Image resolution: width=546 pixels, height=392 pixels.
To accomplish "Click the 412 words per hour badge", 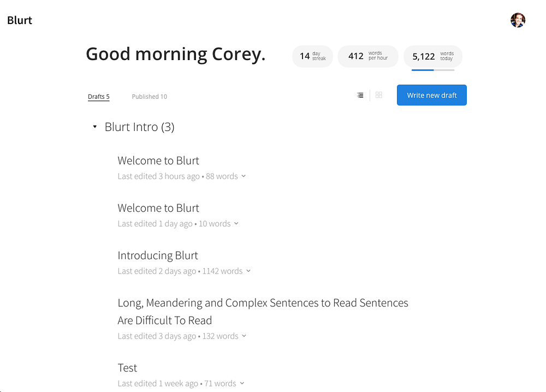I will point(367,56).
